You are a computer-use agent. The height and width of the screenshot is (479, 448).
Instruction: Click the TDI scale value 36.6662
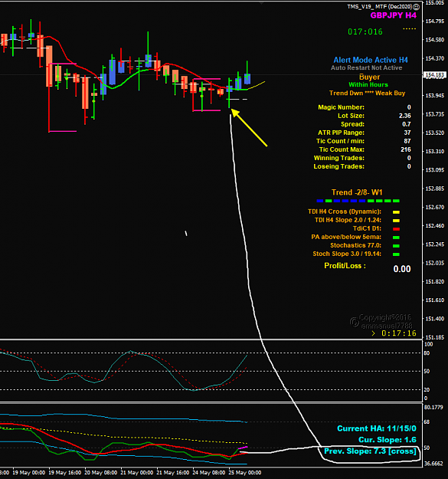pyautogui.click(x=433, y=464)
